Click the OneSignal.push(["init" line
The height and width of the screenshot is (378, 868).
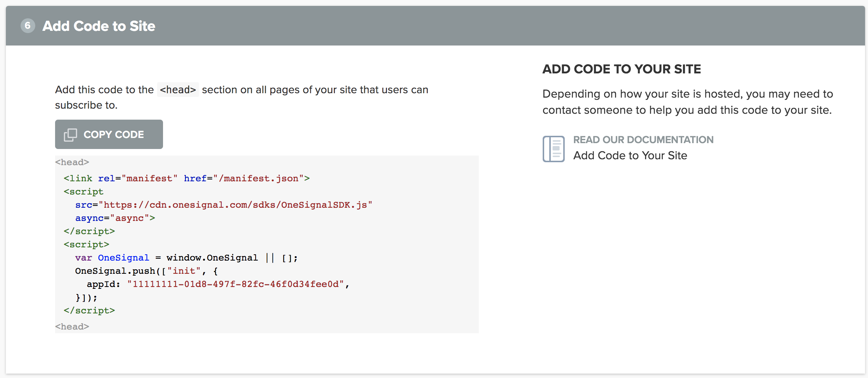147,271
